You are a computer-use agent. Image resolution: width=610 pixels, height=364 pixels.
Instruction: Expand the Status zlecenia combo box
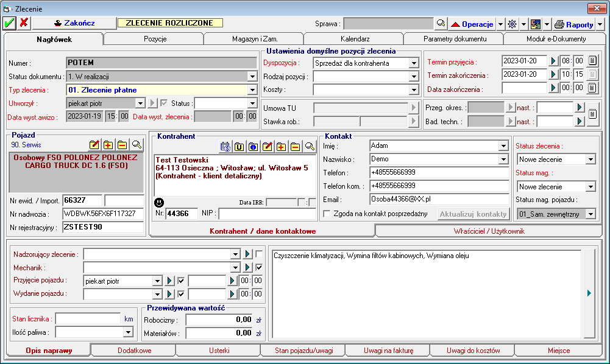point(590,159)
